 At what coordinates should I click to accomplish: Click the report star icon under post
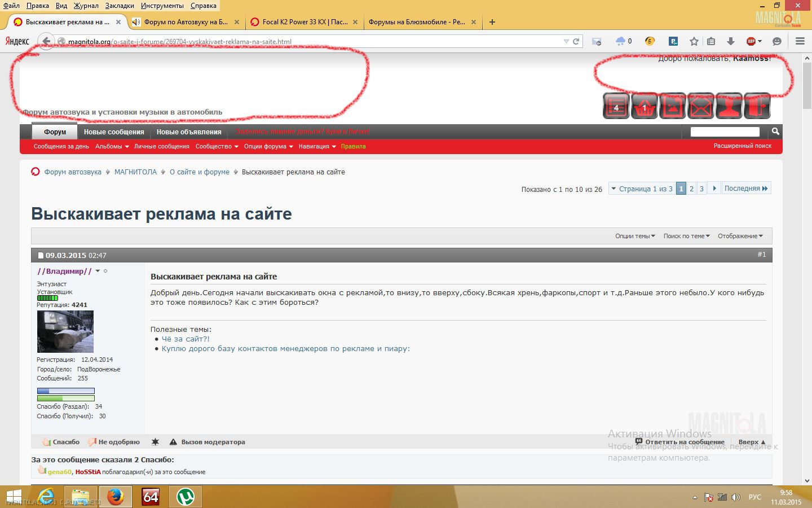[x=155, y=442]
